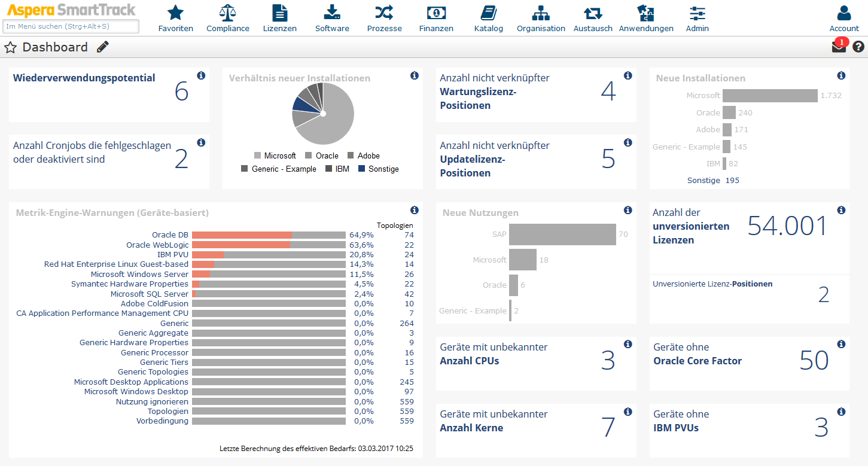Open the Favoriten star menu

pyautogui.click(x=175, y=13)
